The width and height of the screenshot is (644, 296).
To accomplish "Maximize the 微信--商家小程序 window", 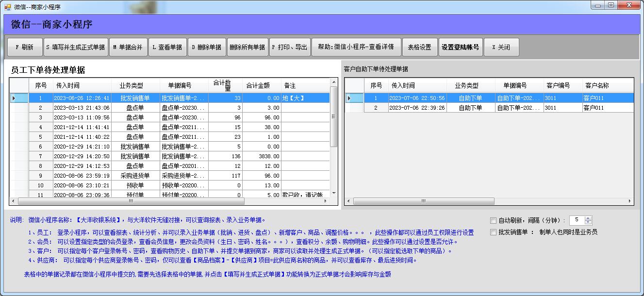I will 611,5.
